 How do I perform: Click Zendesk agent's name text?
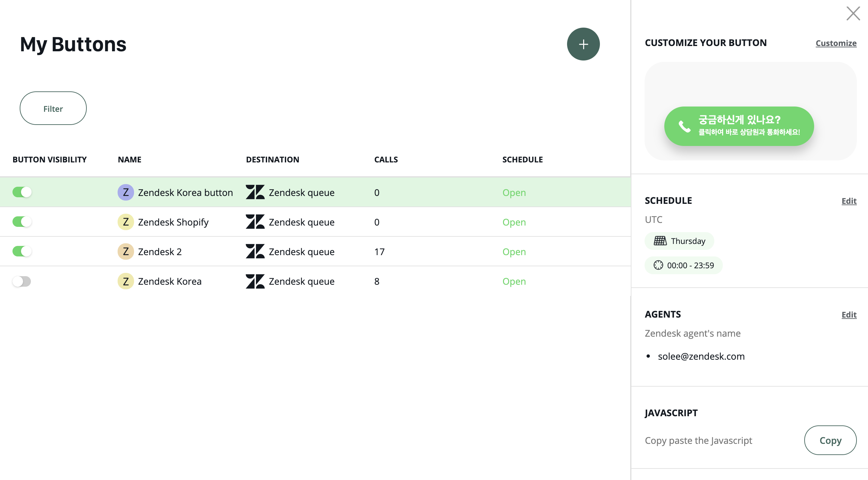693,333
